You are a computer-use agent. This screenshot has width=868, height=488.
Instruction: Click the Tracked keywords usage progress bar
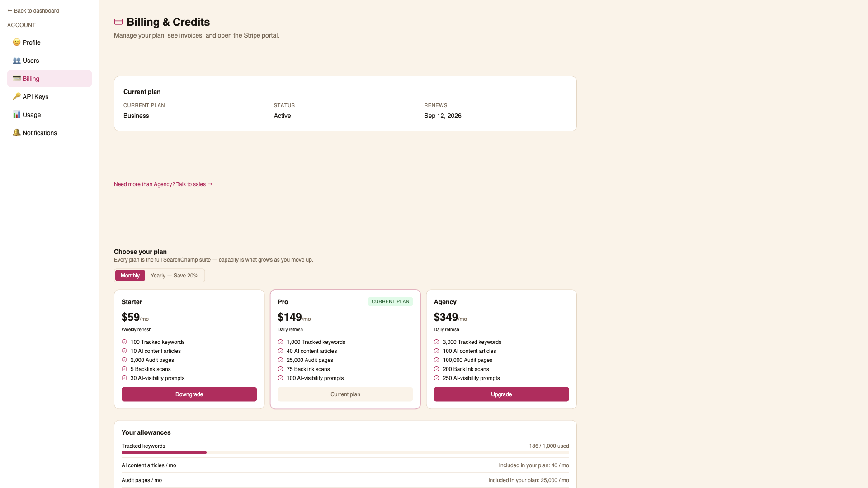[x=345, y=452]
